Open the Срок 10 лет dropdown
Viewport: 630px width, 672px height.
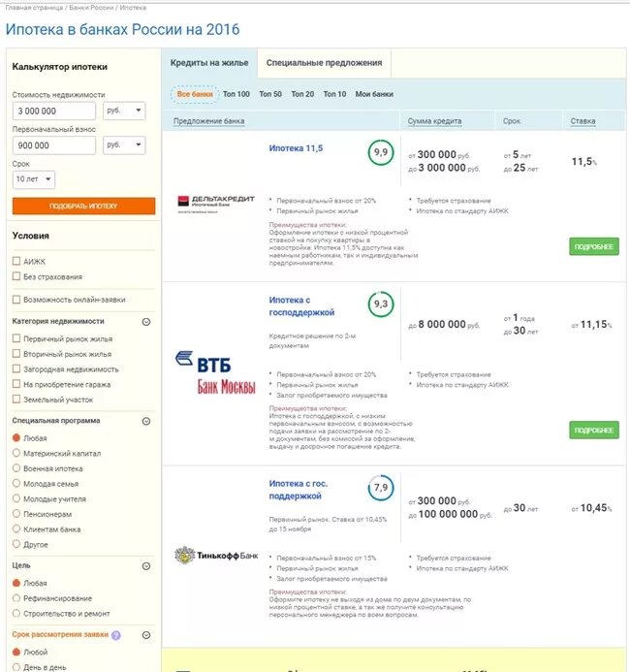tap(34, 179)
